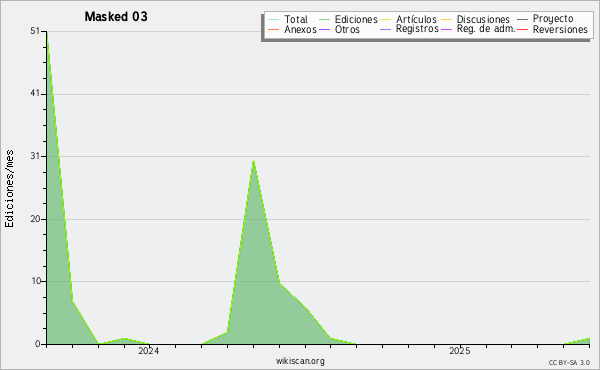Click the Registros legend label

[417, 29]
